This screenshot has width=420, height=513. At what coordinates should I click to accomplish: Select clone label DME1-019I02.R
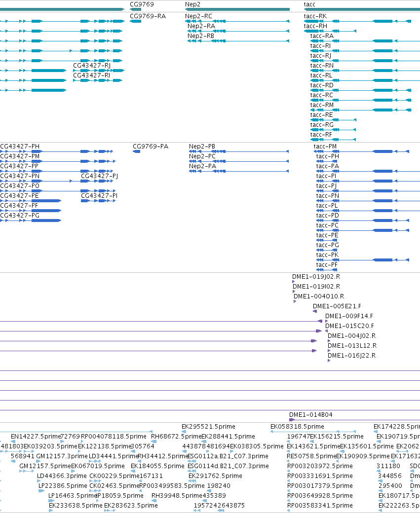click(x=316, y=286)
